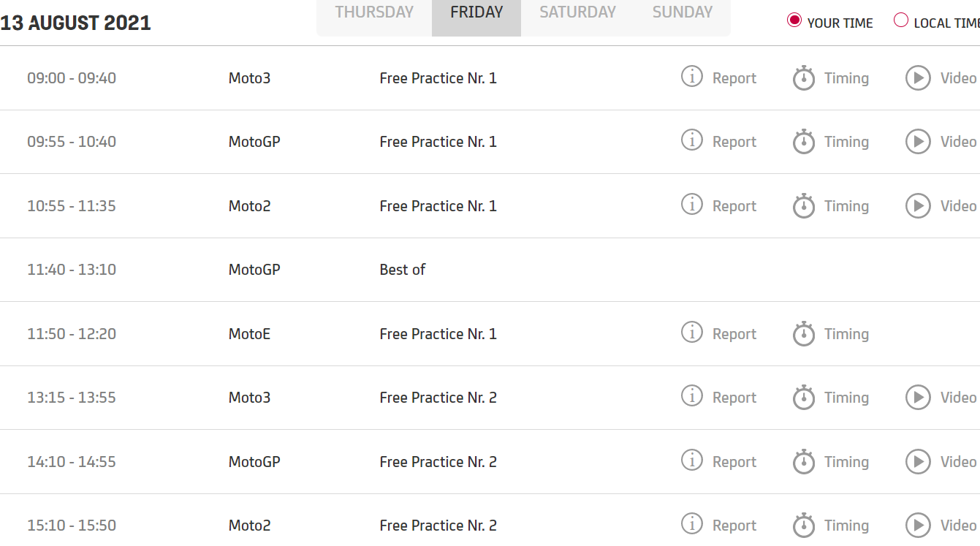Click the info icon for MotoE Free Practice 1

coord(691,332)
